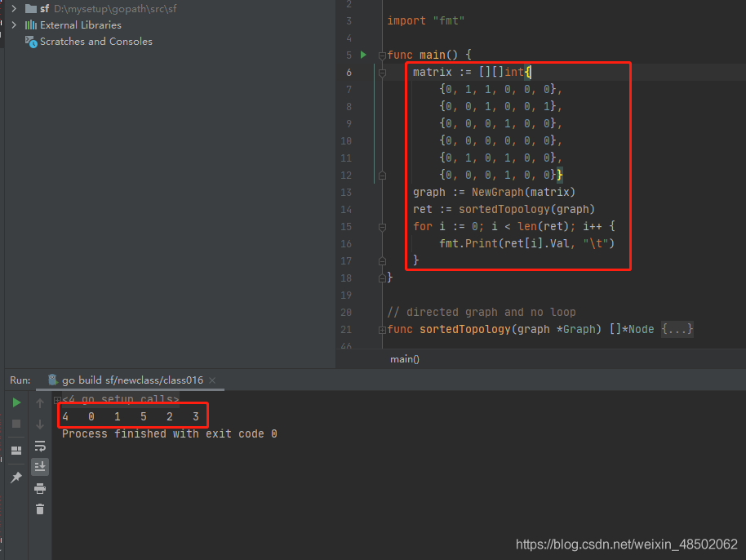The height and width of the screenshot is (560, 746).
Task: Expand the External Libraries node
Action: pos(14,24)
